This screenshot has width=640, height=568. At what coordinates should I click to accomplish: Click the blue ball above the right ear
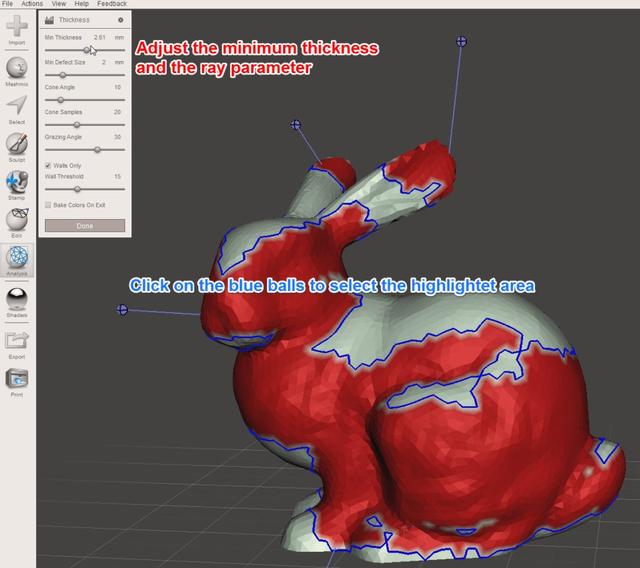tap(461, 41)
